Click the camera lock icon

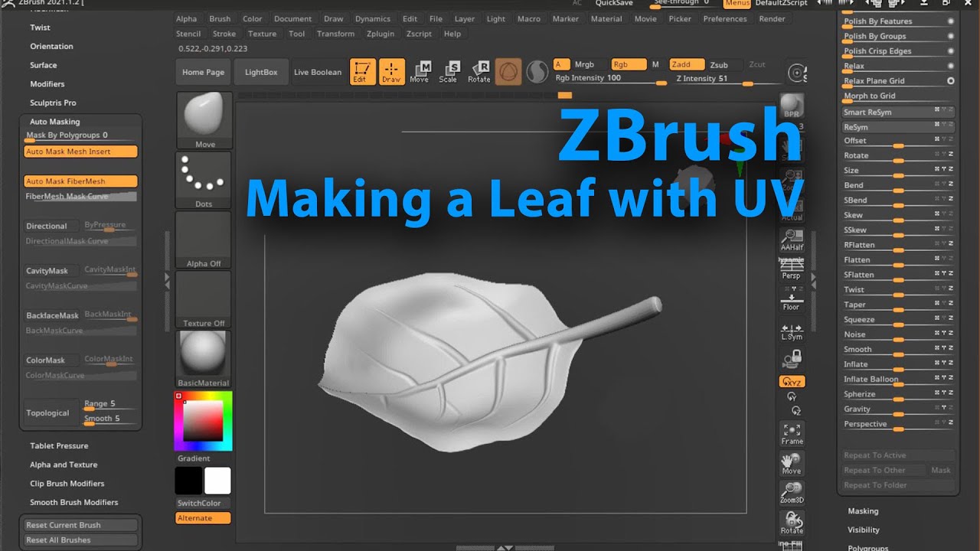792,358
